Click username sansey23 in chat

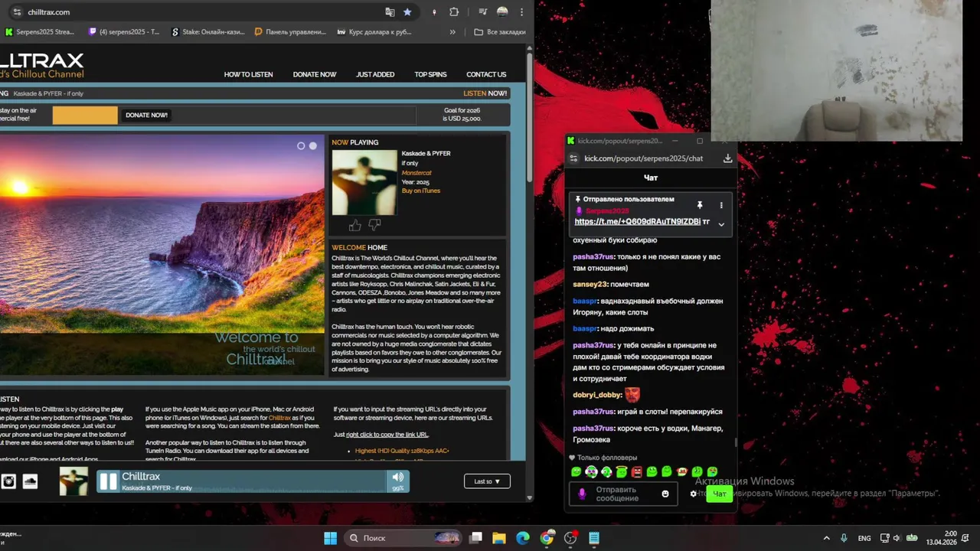(591, 284)
